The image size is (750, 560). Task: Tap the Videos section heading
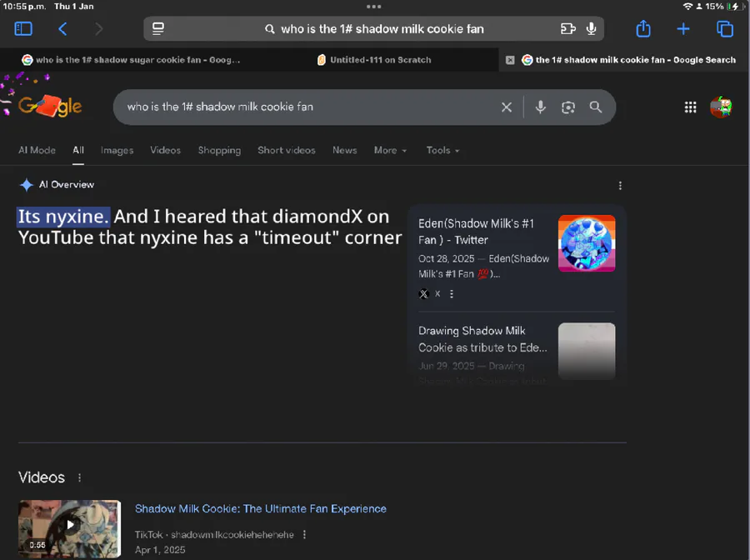pos(42,477)
